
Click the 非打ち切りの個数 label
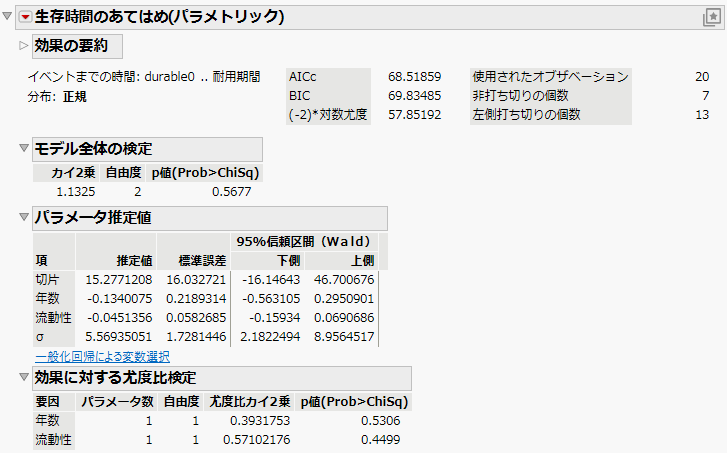[520, 96]
